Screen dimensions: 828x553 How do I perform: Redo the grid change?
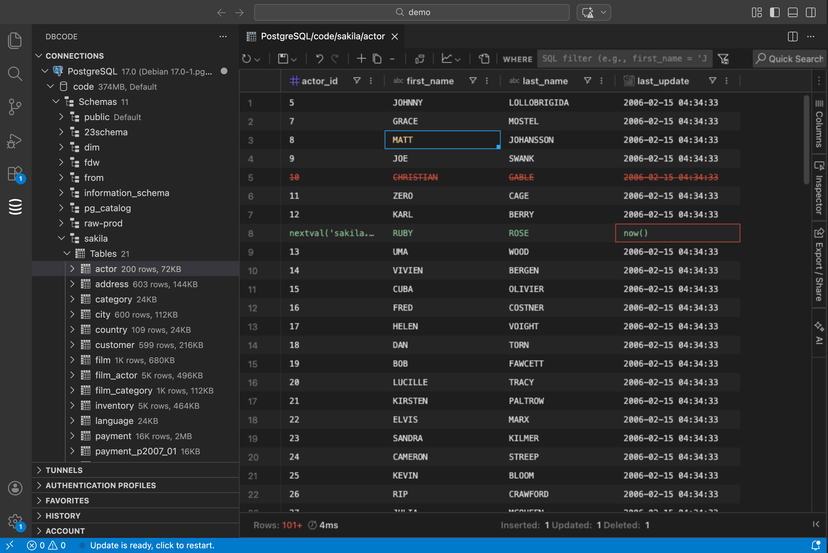(x=335, y=59)
